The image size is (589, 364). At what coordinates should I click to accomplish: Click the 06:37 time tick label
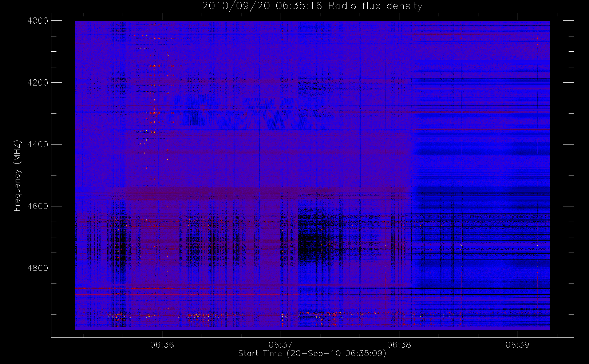[281, 345]
